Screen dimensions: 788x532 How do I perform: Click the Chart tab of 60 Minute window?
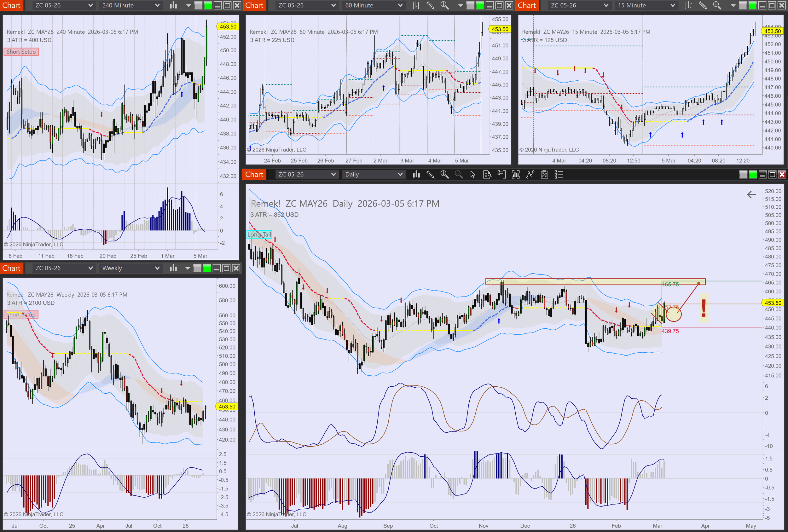click(x=254, y=5)
